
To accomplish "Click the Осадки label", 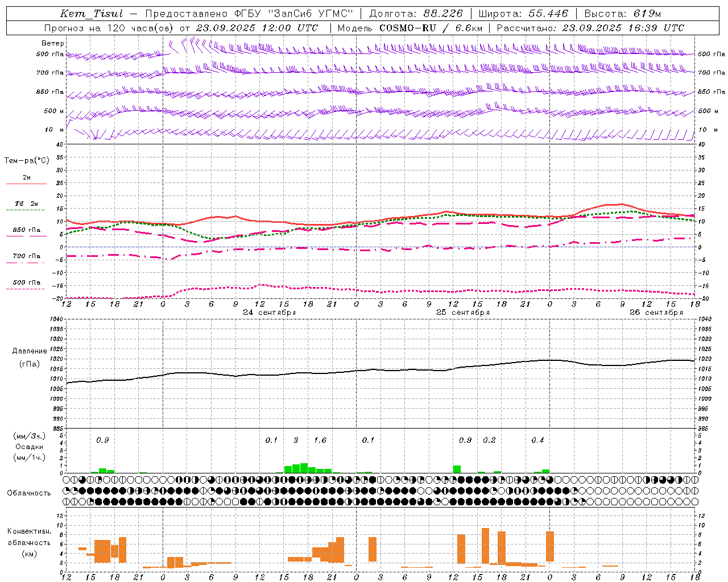I will click(29, 447).
